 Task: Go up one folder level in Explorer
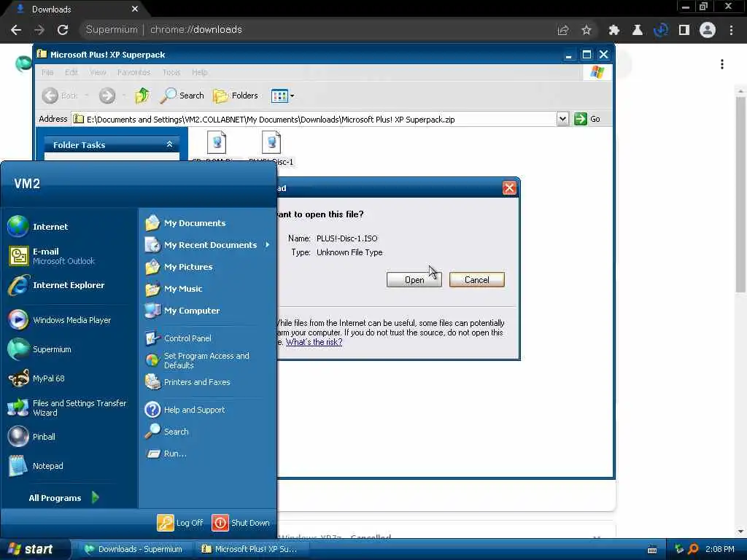click(x=142, y=96)
